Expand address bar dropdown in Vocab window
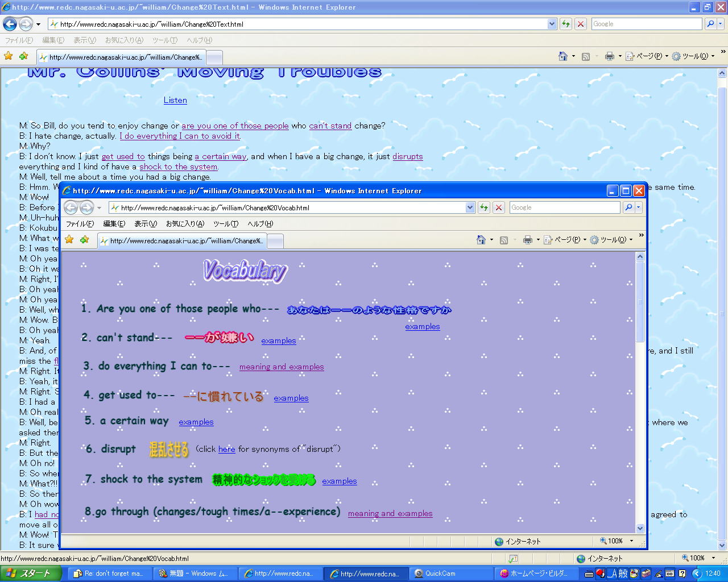Screen dimensions: 728x582 pos(470,207)
